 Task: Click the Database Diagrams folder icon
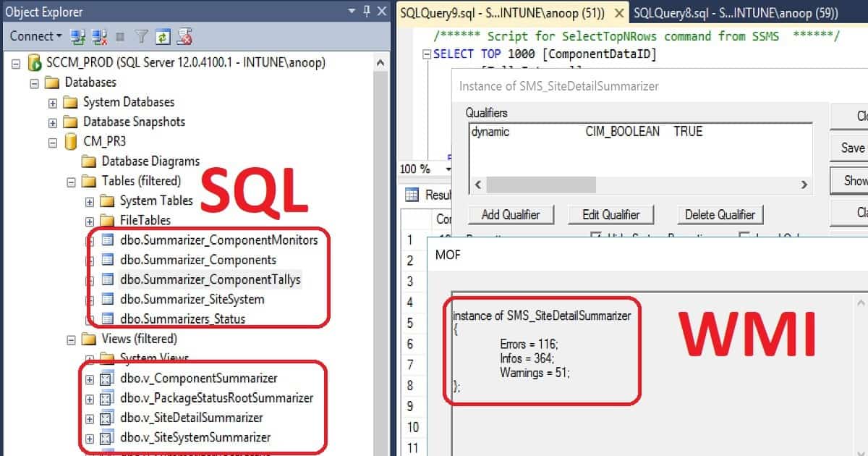(90, 161)
